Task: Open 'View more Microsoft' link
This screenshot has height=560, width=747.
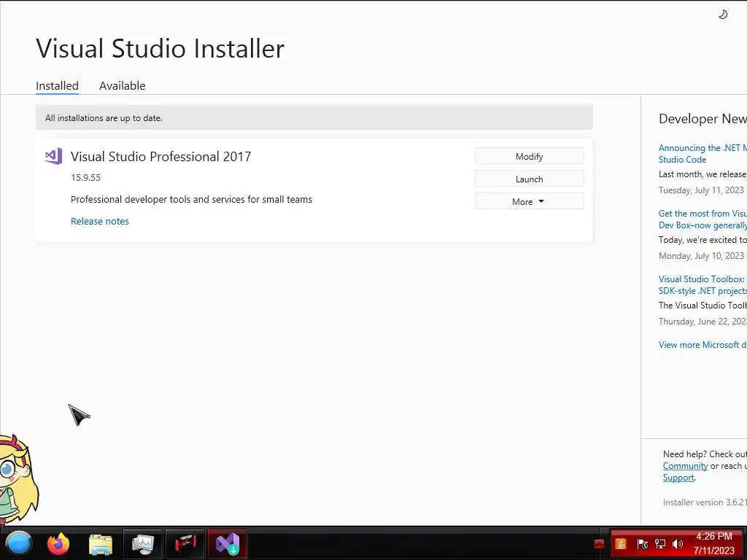Action: point(703,344)
